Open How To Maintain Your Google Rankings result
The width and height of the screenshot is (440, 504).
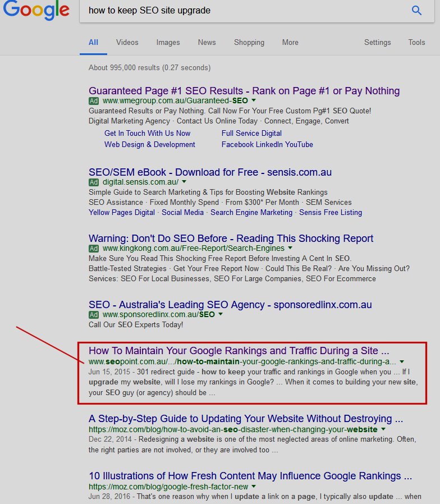tap(239, 350)
